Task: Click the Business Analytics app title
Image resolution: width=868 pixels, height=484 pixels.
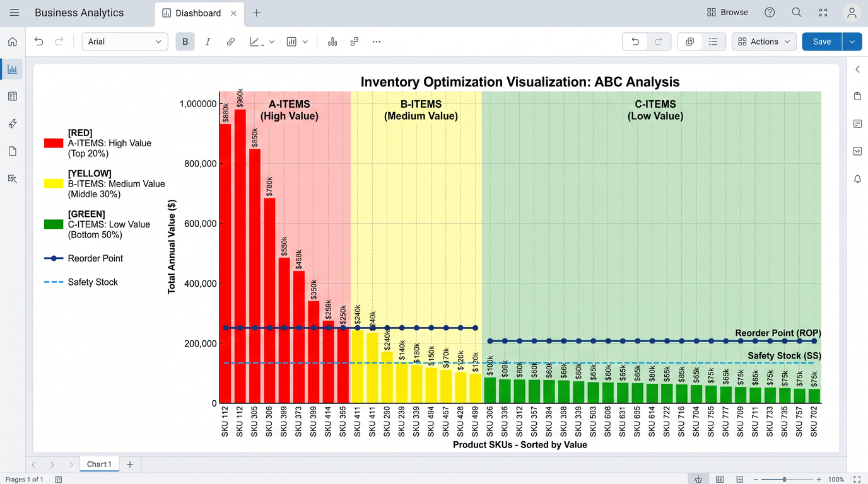Action: (79, 13)
